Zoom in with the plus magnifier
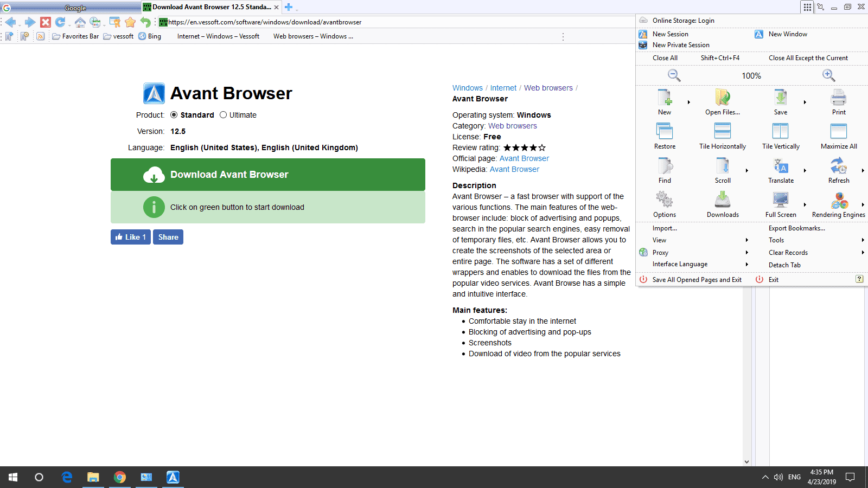The image size is (868, 488). point(828,75)
